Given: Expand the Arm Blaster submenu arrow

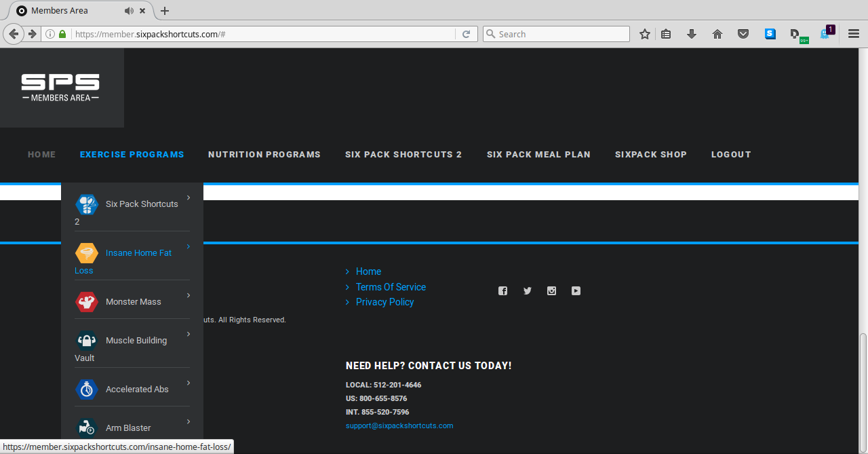Looking at the screenshot, I should [189, 421].
